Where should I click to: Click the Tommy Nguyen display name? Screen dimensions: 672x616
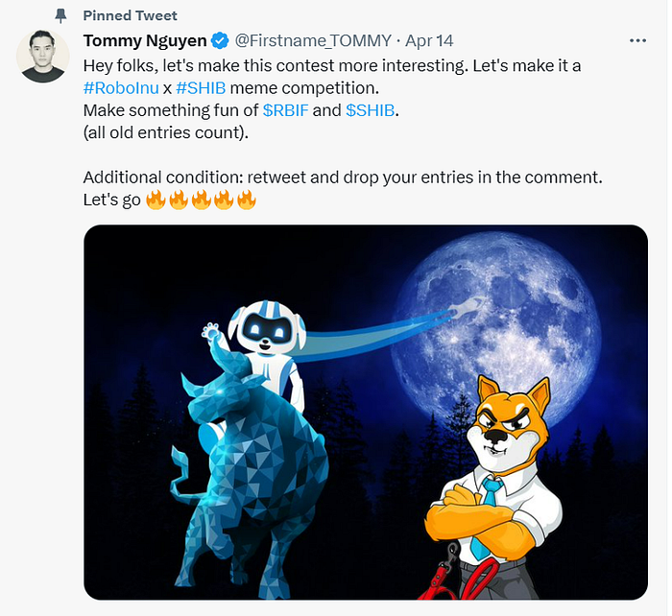(145, 40)
